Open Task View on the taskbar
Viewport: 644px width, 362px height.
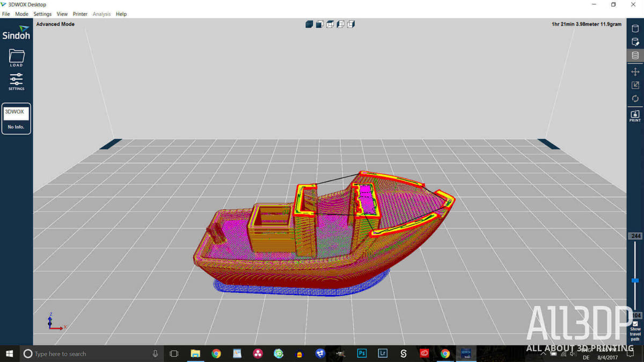click(174, 353)
